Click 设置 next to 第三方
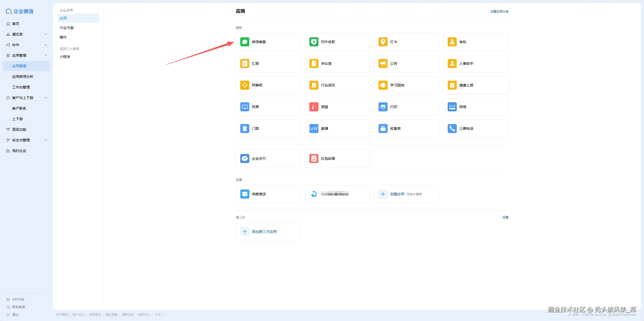Image resolution: width=644 pixels, height=321 pixels. coord(505,217)
